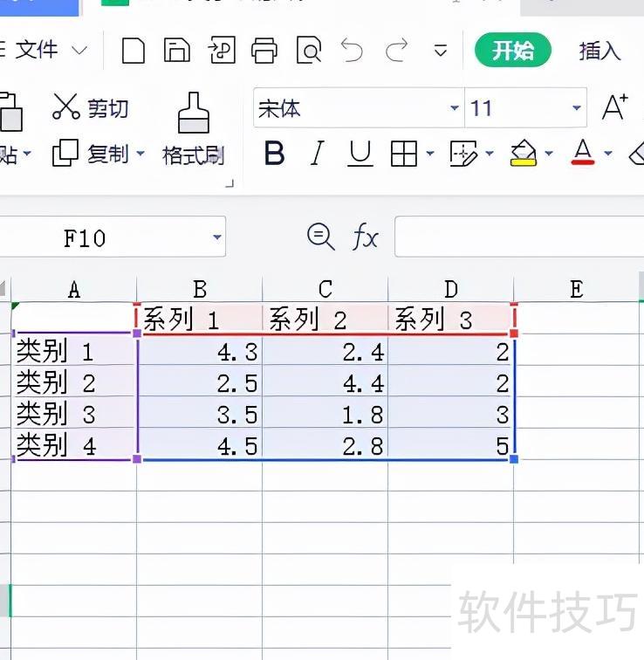
Task: Expand the draw border dropdown arrow
Action: point(490,154)
